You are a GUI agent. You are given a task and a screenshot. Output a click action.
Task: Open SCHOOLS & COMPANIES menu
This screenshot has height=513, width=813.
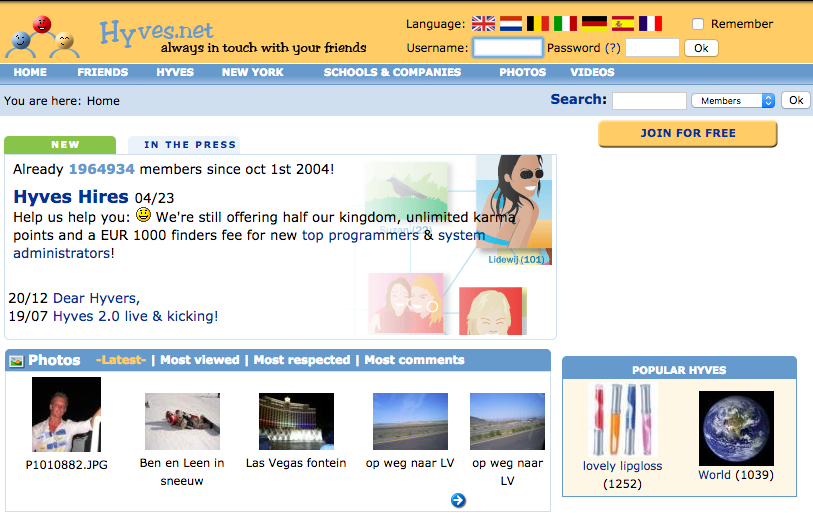(393, 72)
